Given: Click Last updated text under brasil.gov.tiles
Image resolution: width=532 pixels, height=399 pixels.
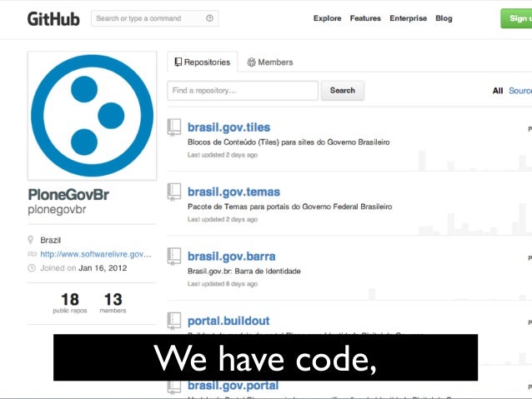Looking at the screenshot, I should 223,155.
